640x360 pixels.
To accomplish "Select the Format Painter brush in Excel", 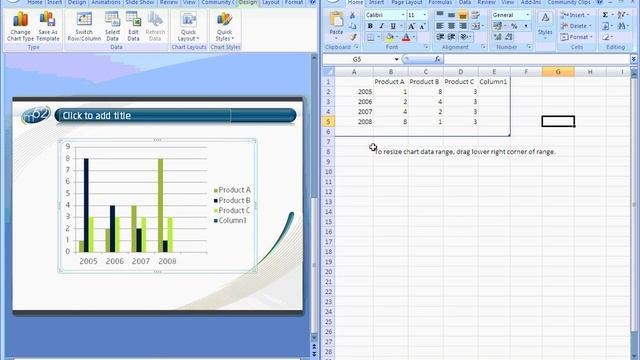I will click(x=353, y=37).
